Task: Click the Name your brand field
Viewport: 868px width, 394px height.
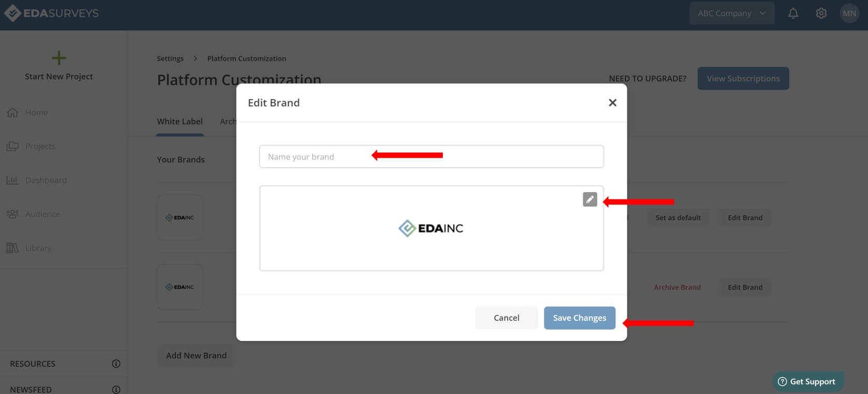Action: click(x=431, y=157)
